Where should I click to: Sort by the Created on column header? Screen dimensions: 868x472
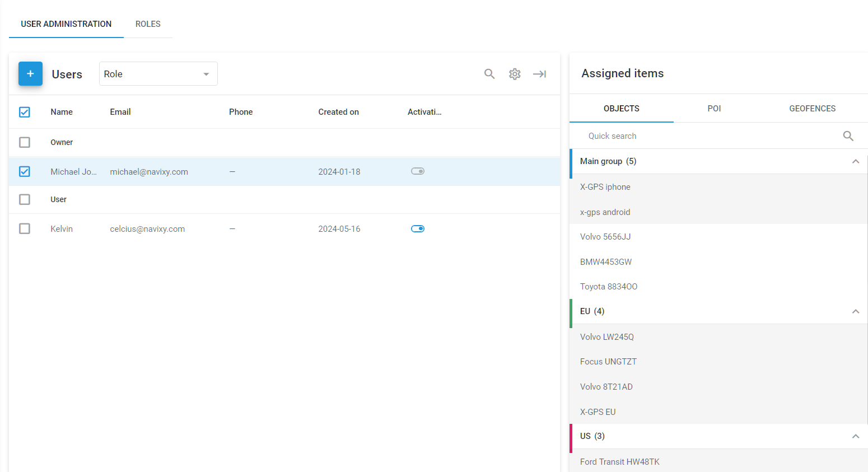[x=339, y=112]
